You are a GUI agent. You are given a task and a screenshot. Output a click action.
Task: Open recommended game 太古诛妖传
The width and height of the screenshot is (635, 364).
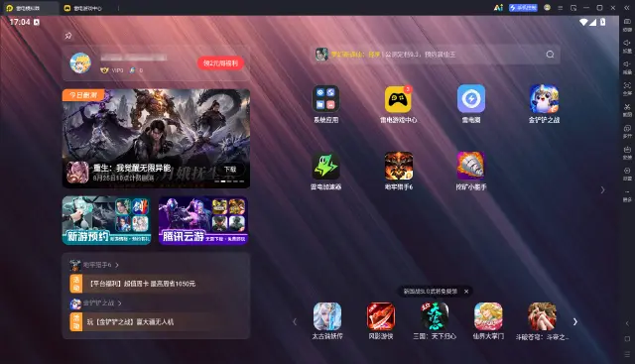tap(327, 316)
